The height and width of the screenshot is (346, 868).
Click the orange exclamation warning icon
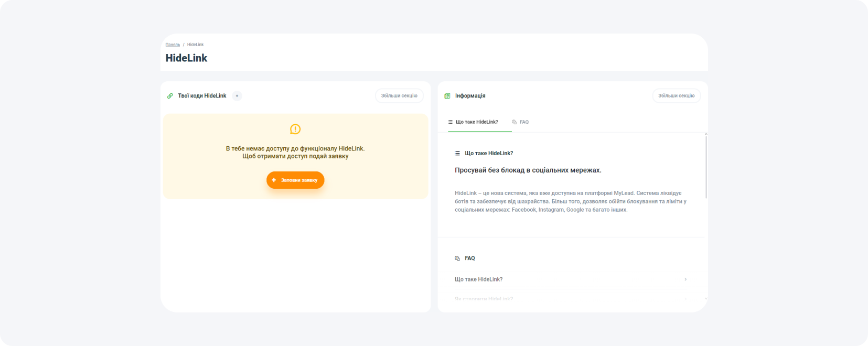point(295,129)
